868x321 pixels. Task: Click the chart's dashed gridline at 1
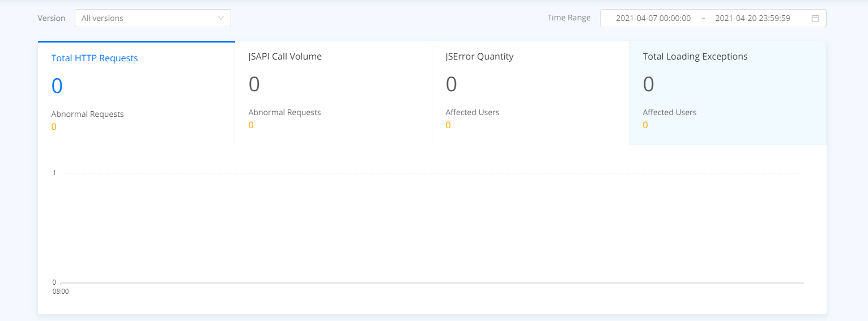point(432,174)
